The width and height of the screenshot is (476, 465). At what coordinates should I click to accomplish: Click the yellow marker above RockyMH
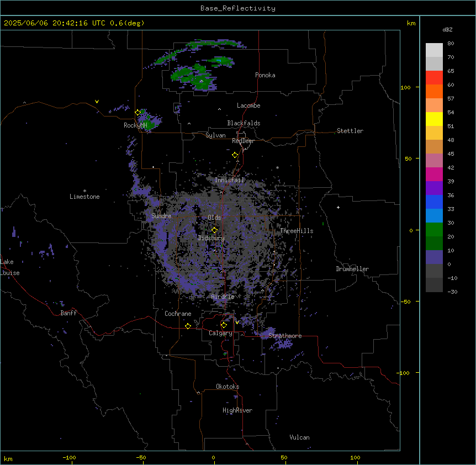tap(138, 112)
